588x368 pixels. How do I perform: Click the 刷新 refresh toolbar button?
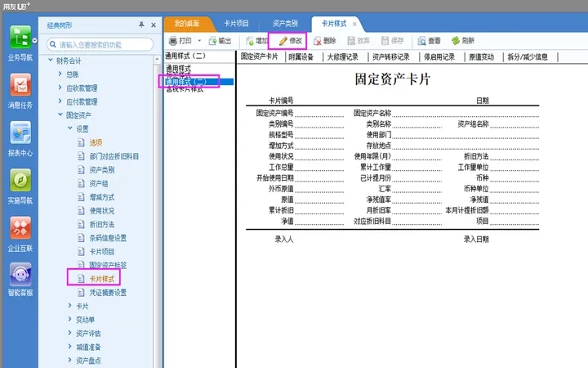(x=462, y=40)
